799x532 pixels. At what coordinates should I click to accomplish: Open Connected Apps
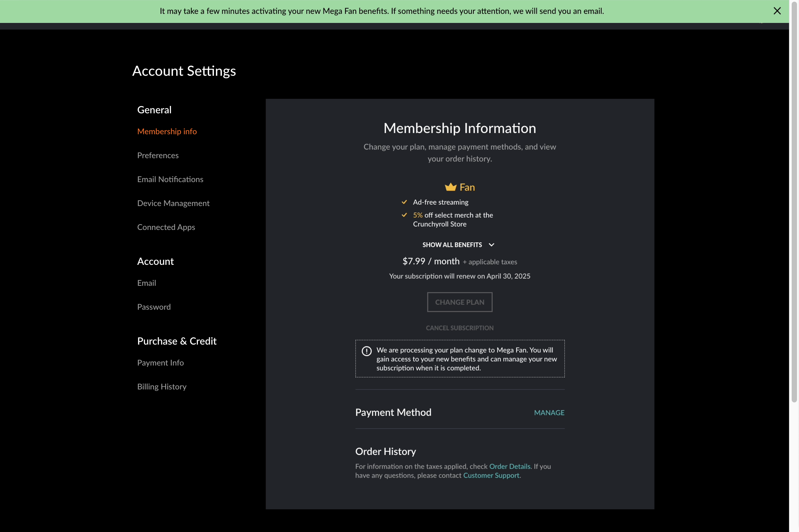tap(166, 227)
